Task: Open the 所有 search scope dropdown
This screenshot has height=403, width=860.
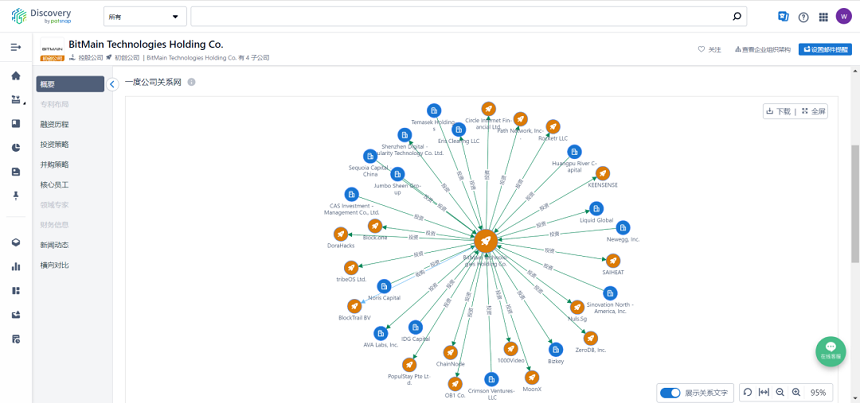Action: pyautogui.click(x=145, y=17)
